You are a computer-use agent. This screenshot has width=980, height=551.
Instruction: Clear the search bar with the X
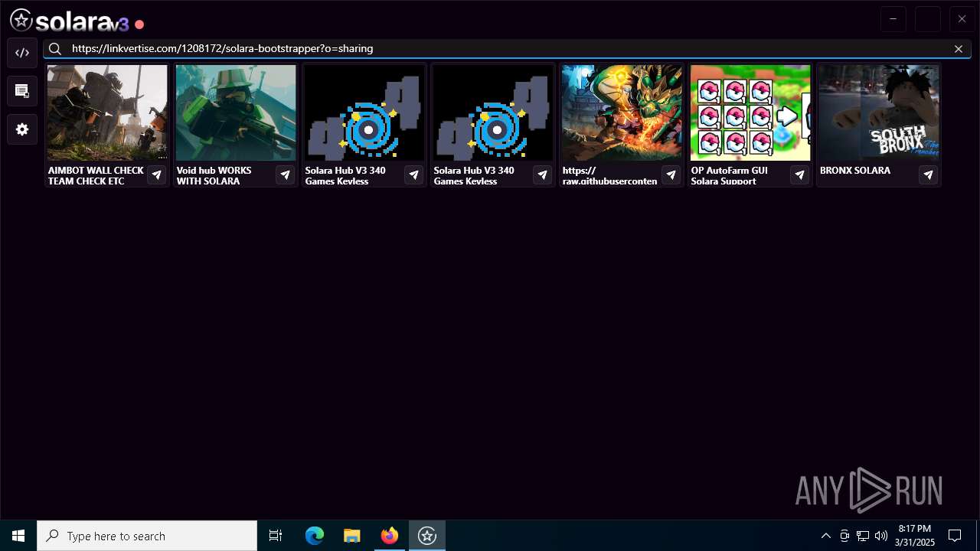(x=959, y=48)
